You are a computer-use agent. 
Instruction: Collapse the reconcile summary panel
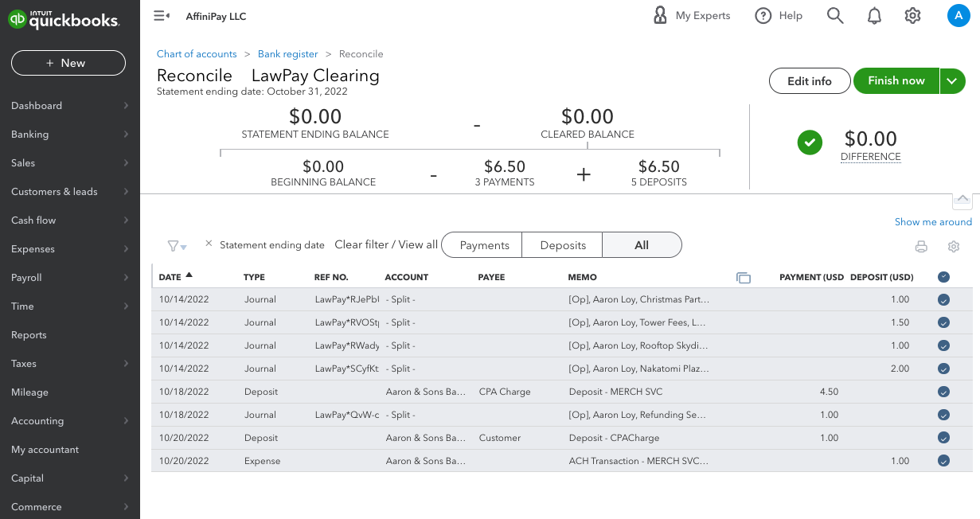point(962,199)
